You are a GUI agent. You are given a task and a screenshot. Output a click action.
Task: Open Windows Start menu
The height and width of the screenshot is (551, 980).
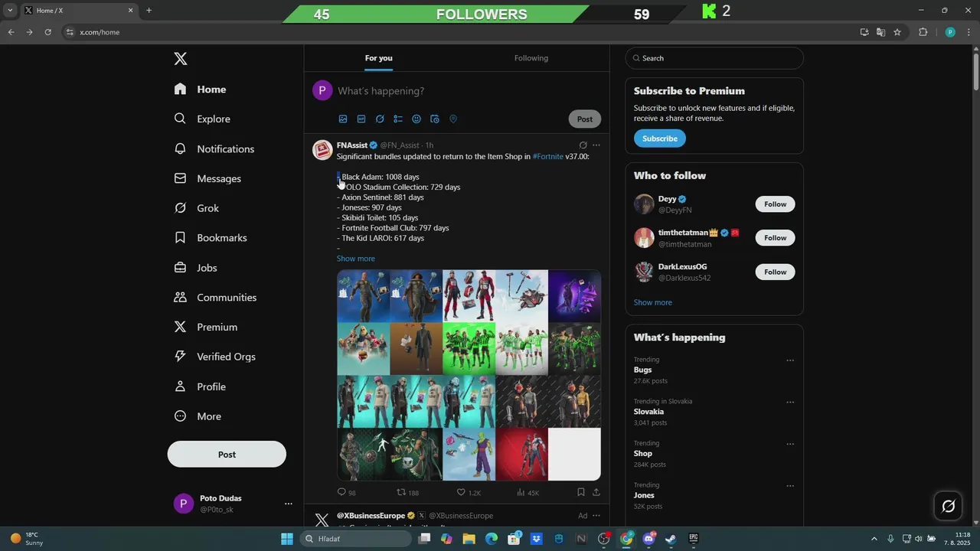click(x=287, y=539)
